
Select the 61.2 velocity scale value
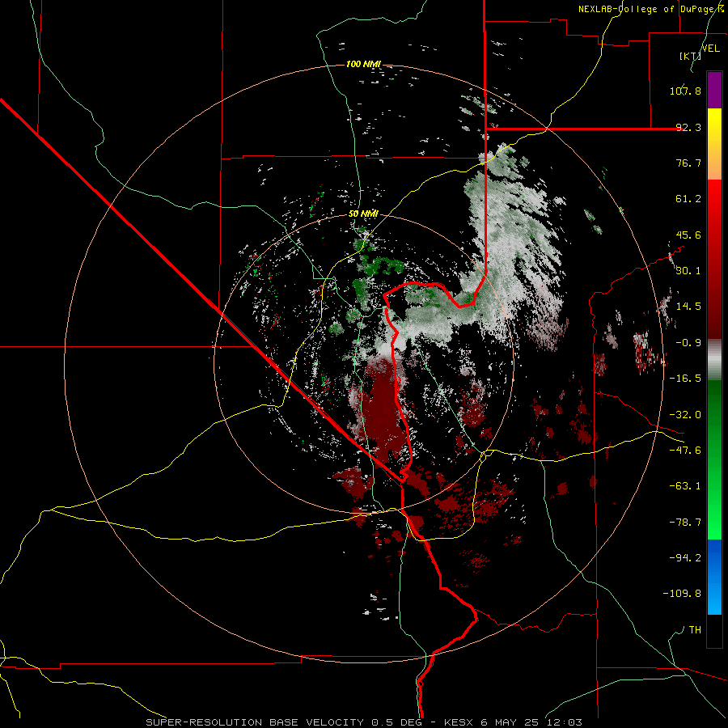pos(688,199)
